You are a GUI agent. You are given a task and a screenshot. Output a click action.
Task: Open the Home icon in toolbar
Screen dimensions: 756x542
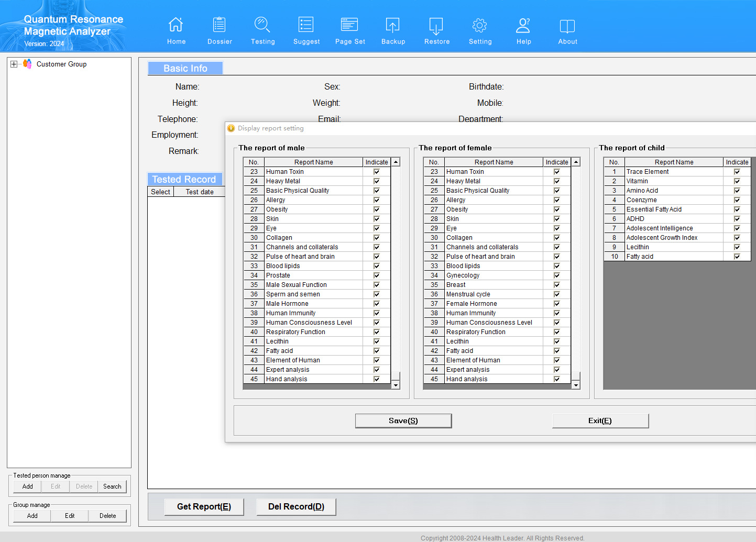coord(176,25)
